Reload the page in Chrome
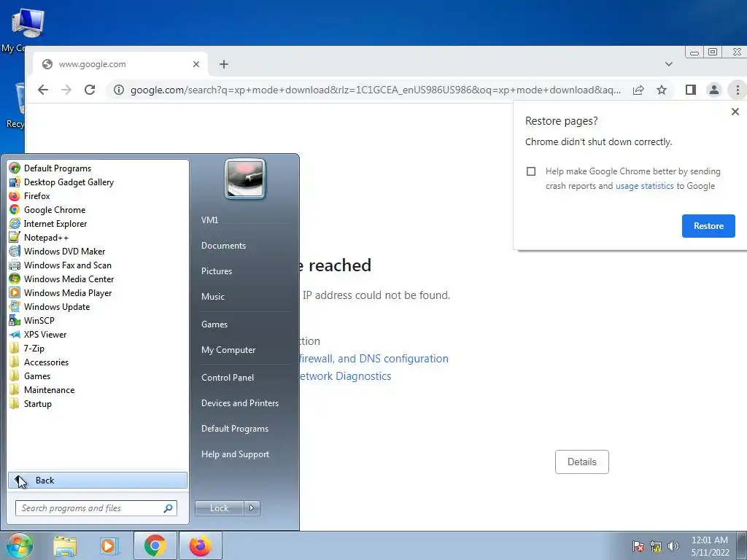 click(x=90, y=90)
